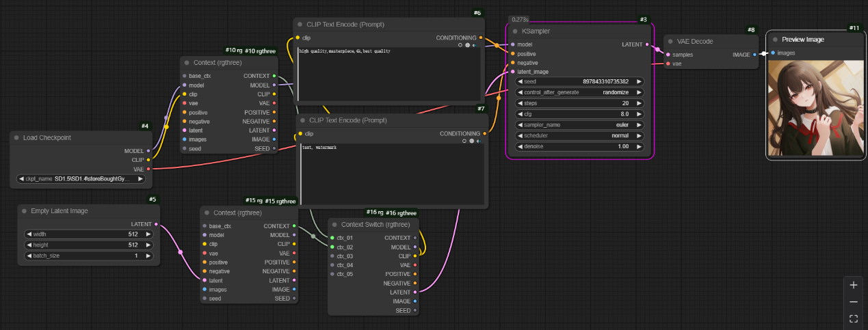Collapse the Load Checkpoint node using title dot
The image size is (868, 330).
coord(16,138)
